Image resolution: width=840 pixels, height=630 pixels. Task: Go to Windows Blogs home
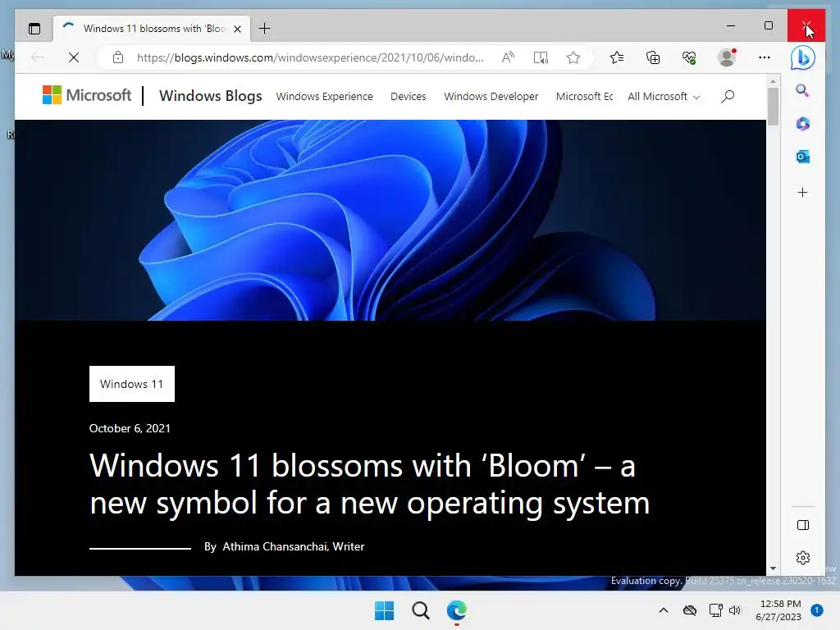pos(211,96)
